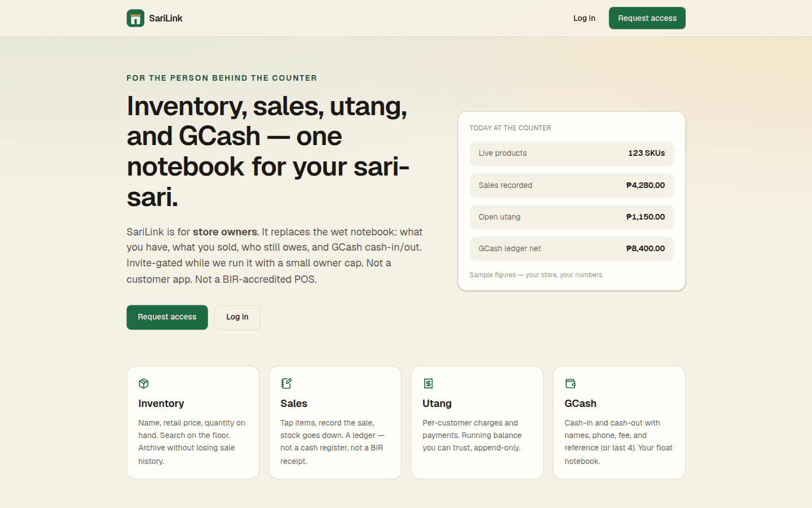
Task: Click the Utang card title
Action: pyautogui.click(x=437, y=404)
